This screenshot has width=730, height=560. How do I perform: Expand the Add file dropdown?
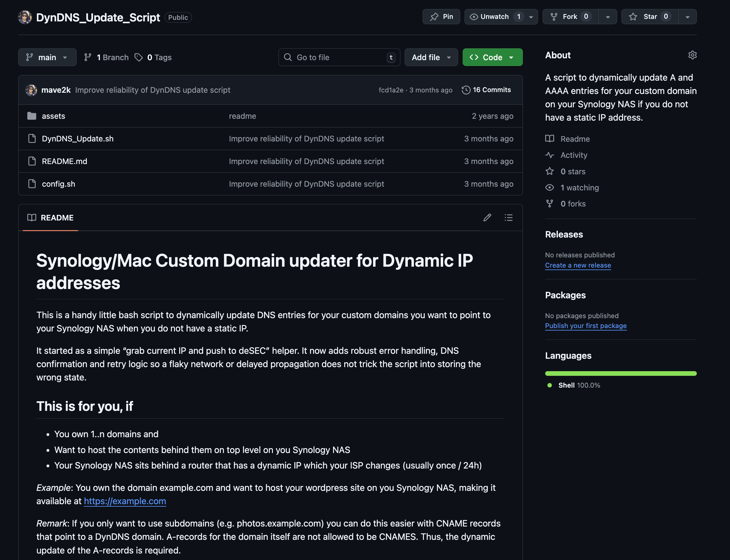(x=431, y=57)
